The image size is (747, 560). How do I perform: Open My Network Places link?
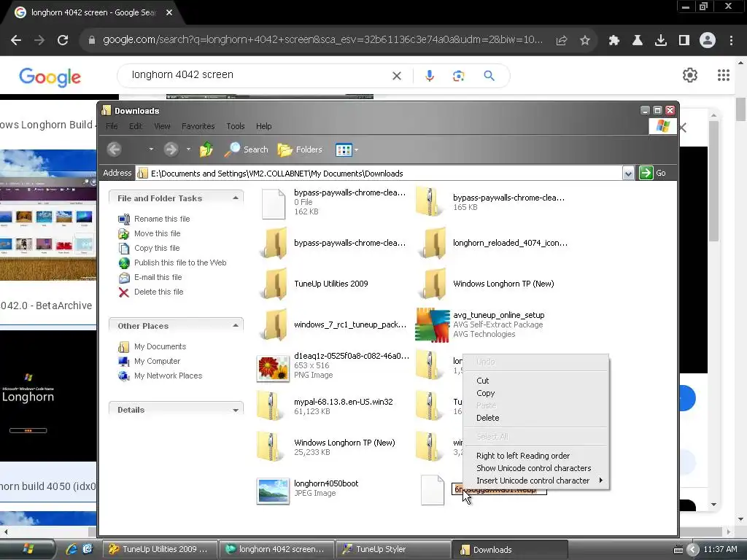point(168,376)
